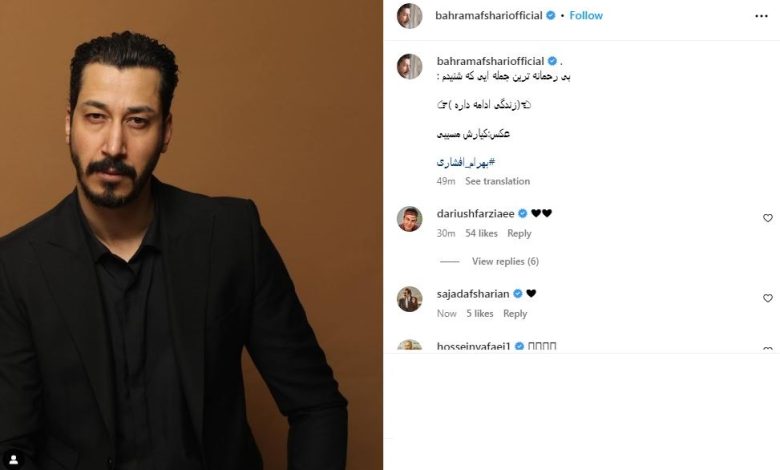Image resolution: width=780 pixels, height=470 pixels.
Task: Click the tagged people icon on photo
Action: (13, 459)
